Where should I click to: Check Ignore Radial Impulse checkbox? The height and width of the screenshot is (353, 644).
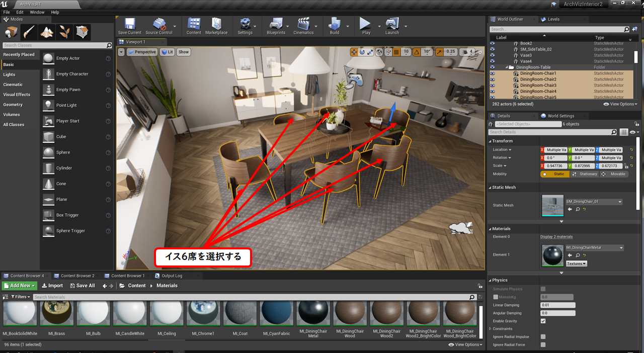pos(543,337)
